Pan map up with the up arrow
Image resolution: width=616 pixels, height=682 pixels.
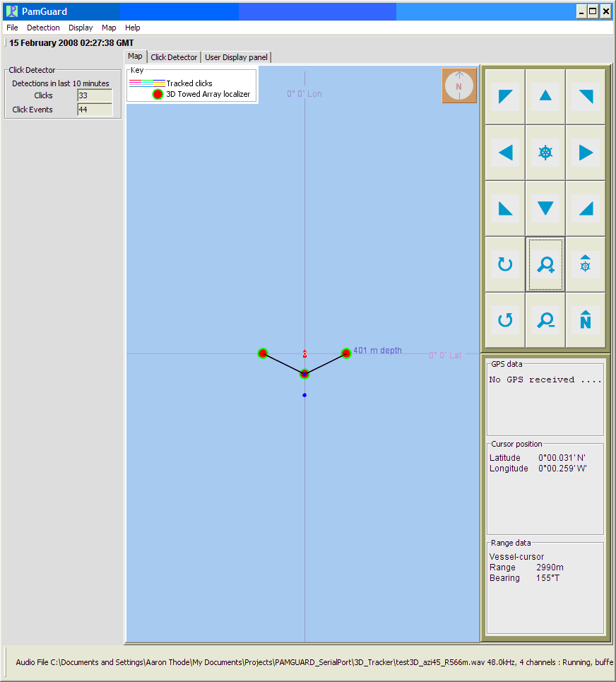click(545, 97)
